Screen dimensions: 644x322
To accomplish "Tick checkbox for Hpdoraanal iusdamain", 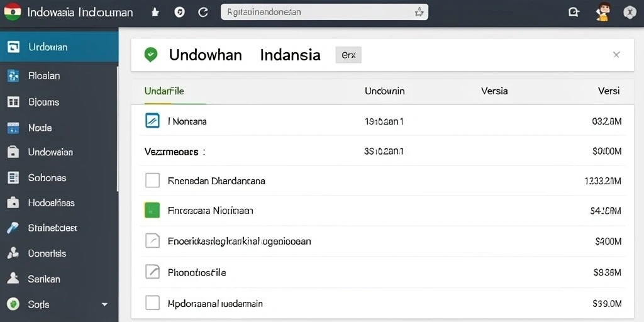I will click(152, 303).
